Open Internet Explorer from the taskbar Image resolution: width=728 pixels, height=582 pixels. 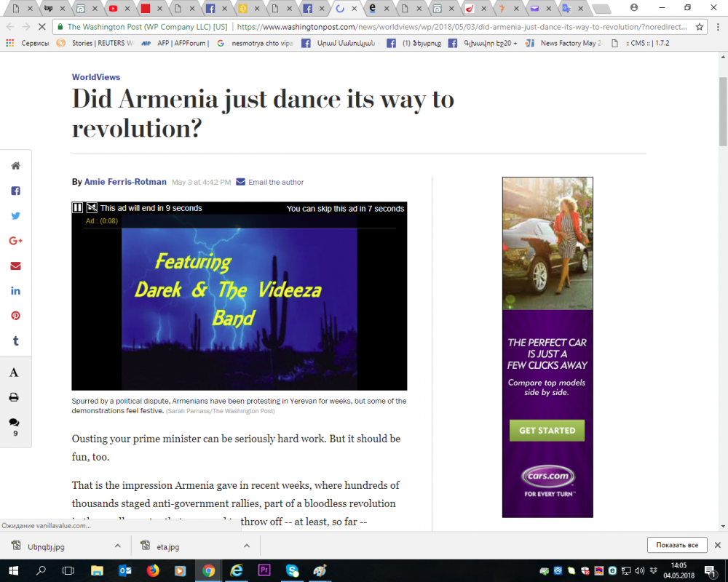pyautogui.click(x=237, y=570)
